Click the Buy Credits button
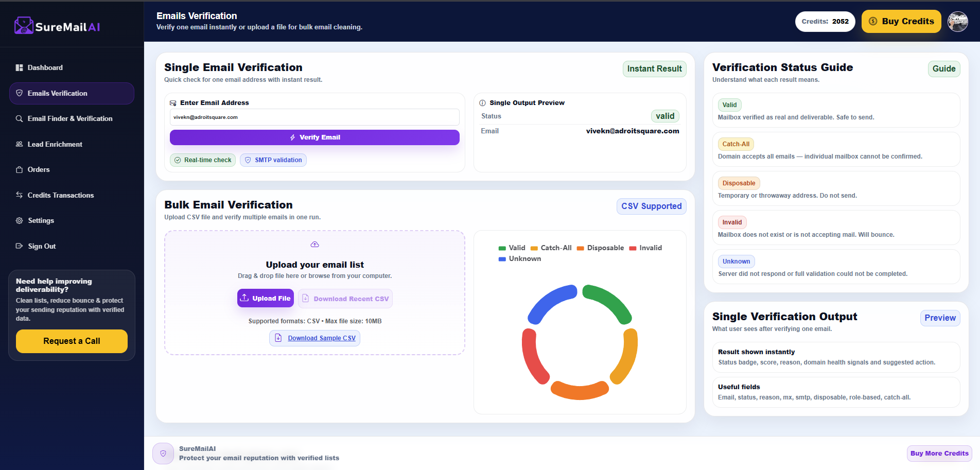This screenshot has width=980, height=470. (901, 21)
